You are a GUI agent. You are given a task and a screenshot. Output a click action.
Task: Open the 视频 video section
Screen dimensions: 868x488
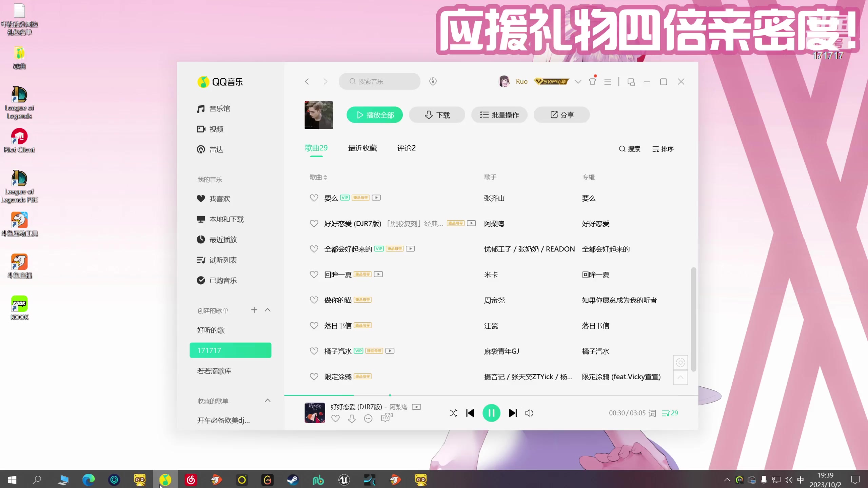pos(216,129)
